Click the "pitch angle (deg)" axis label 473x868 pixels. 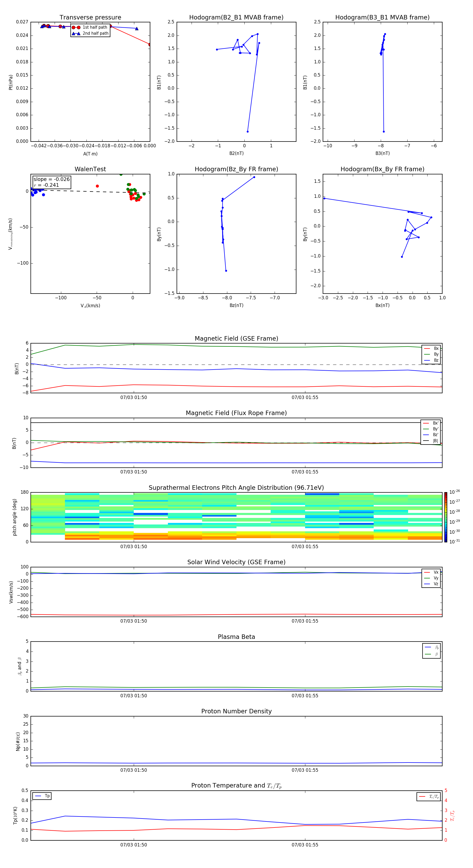click(14, 517)
